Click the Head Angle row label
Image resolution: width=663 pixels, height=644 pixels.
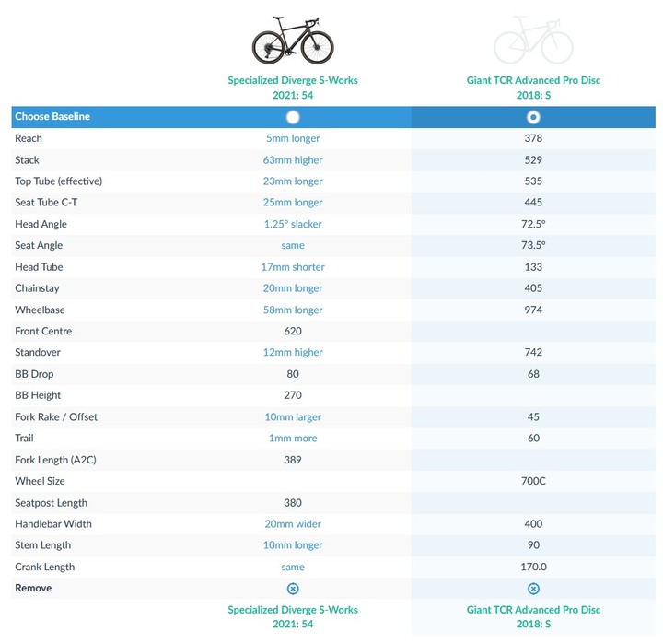coord(41,224)
